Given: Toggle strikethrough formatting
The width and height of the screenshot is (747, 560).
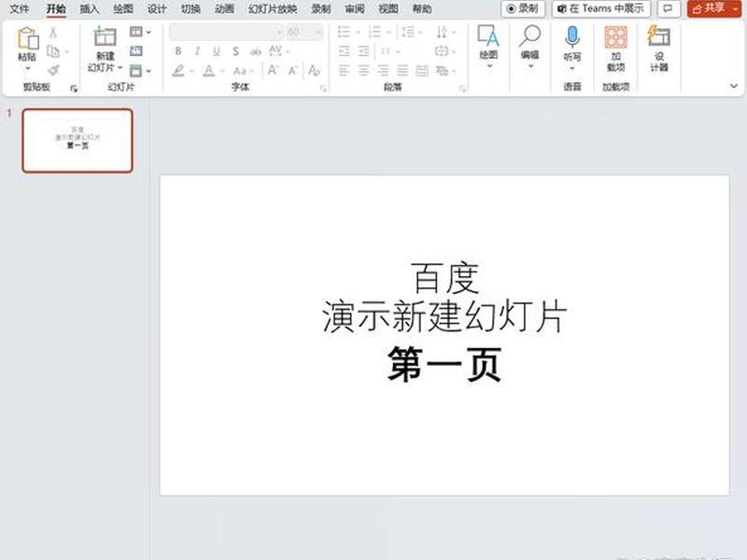Looking at the screenshot, I should pos(256,51).
